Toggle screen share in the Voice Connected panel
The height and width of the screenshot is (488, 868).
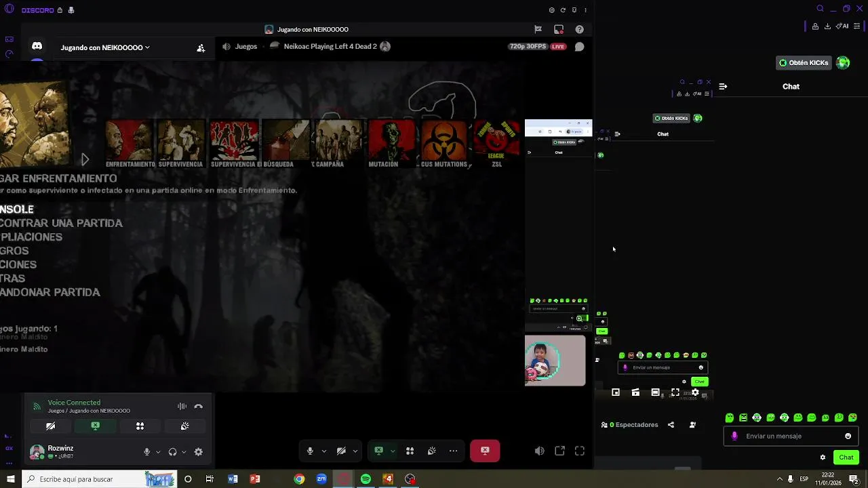click(95, 426)
